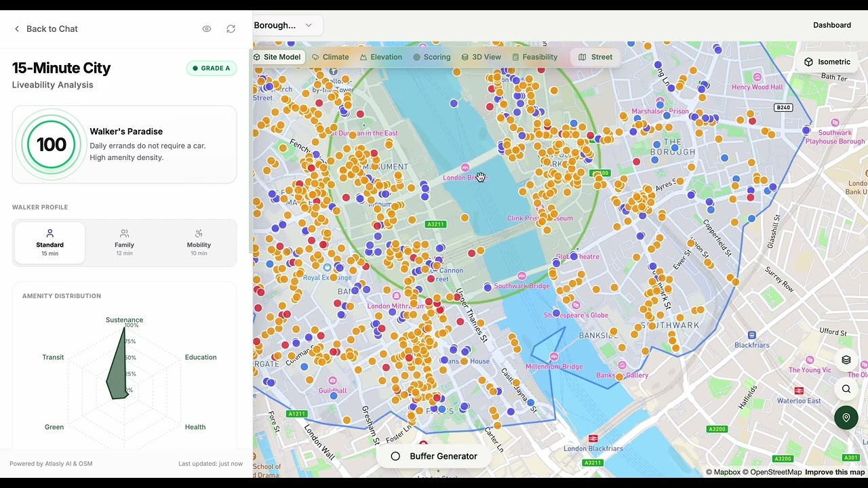Viewport: 868px width, 488px height.
Task: Click the Shakespeare's Globe map label
Action: click(x=576, y=315)
